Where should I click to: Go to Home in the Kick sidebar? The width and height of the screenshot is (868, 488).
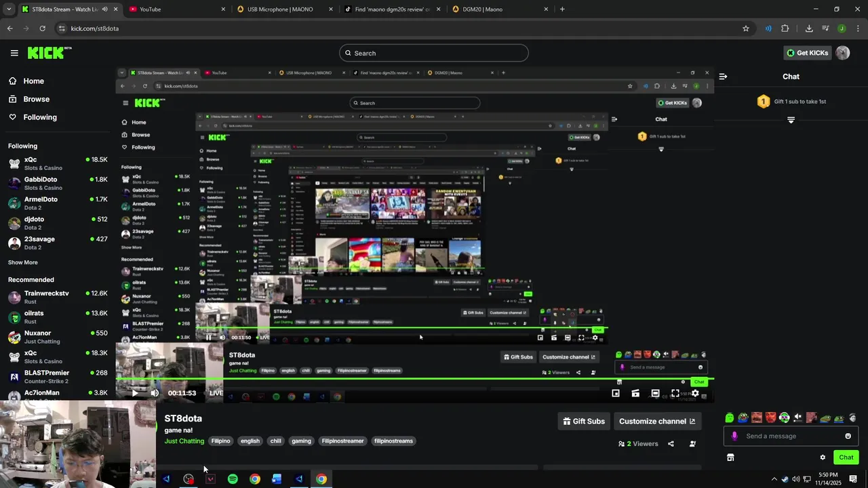[26, 81]
